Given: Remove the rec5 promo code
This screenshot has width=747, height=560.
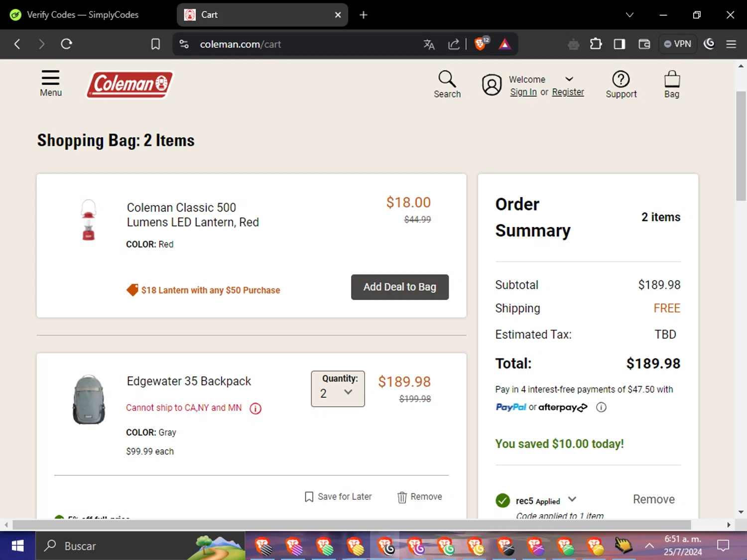Looking at the screenshot, I should pos(653,499).
